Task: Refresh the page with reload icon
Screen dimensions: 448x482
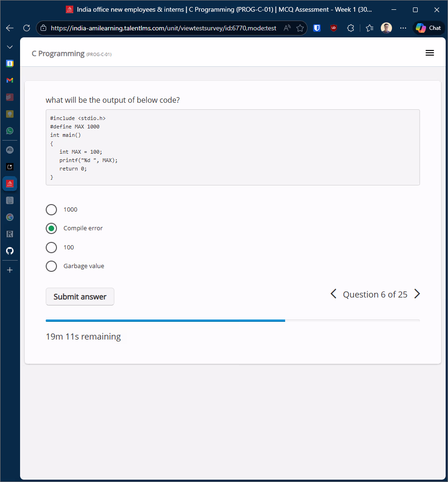Action: [x=27, y=28]
